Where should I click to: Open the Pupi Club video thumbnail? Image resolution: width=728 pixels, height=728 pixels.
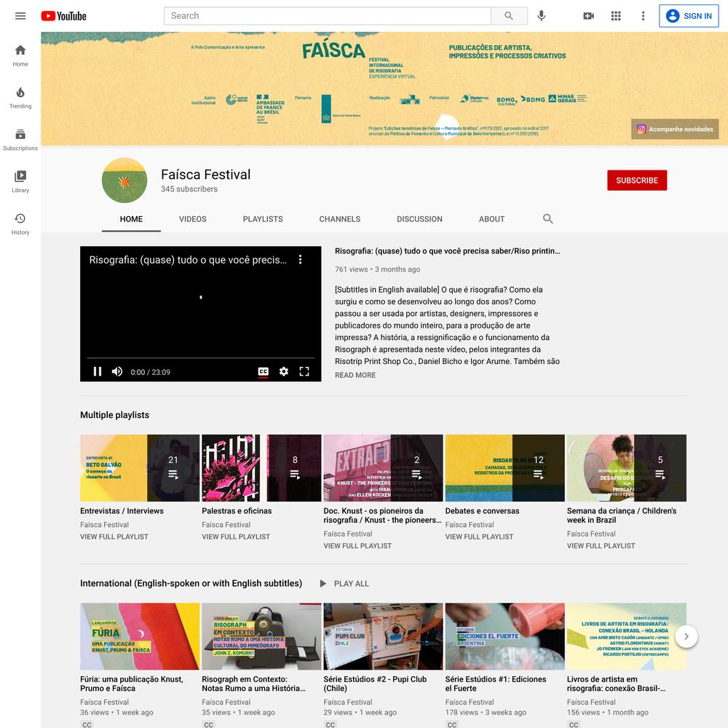(x=383, y=636)
